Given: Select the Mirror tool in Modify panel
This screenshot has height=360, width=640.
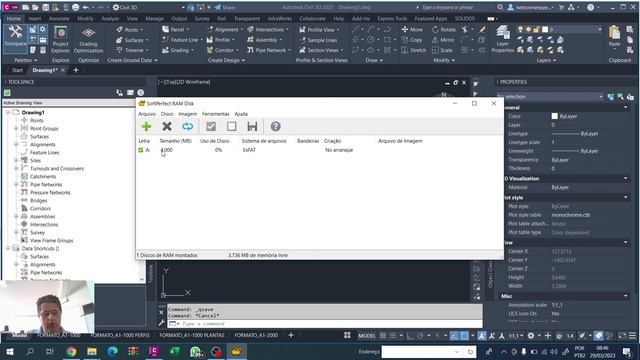Looking at the screenshot, I should coord(444,40).
